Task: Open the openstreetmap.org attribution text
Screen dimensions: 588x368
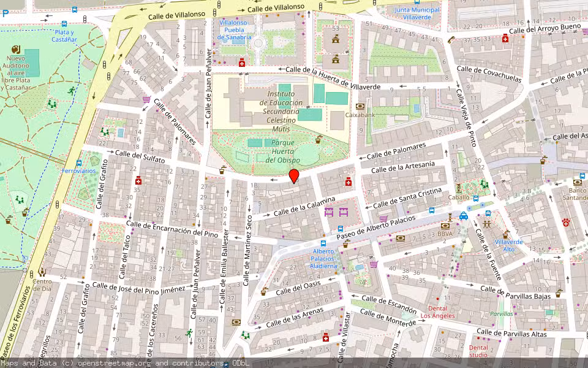Action: (114, 363)
